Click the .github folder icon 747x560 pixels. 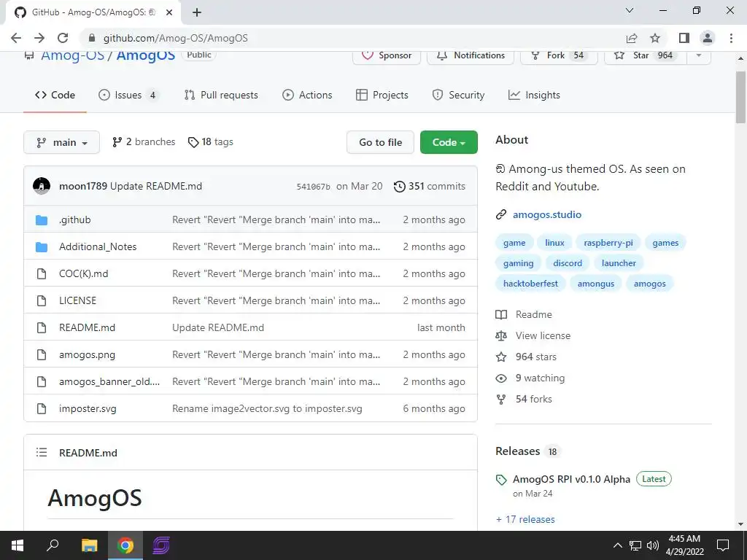42,220
